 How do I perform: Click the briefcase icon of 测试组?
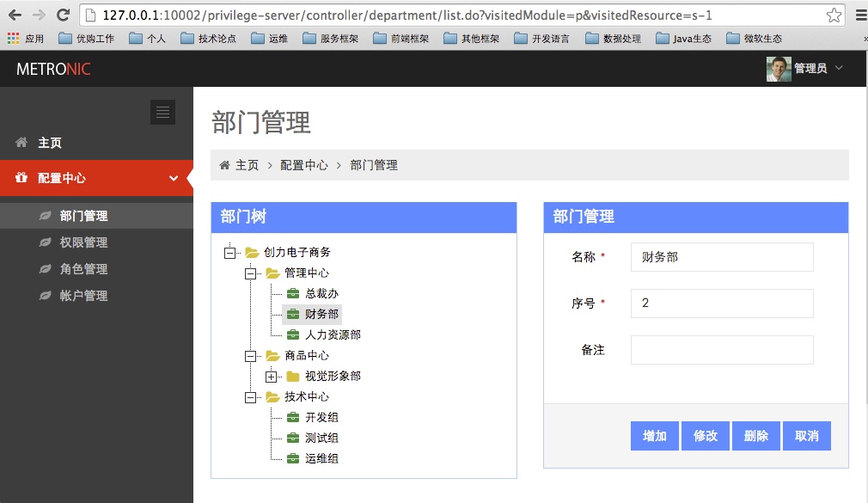[x=293, y=438]
